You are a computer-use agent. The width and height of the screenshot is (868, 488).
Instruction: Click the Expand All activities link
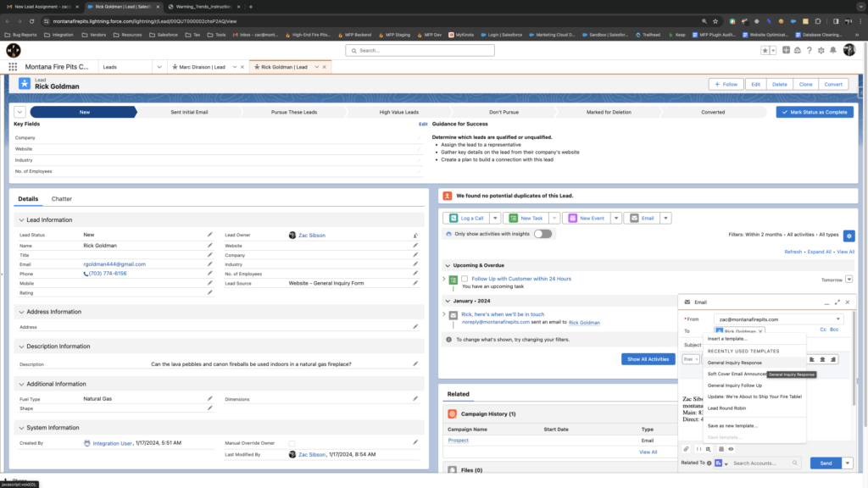pos(819,252)
